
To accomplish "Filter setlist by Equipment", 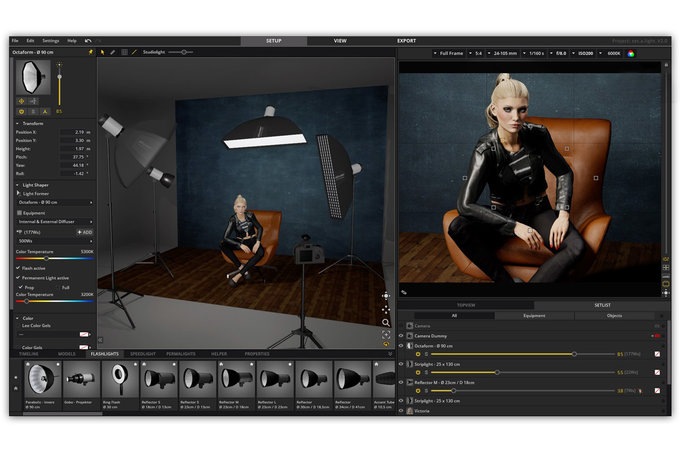I will point(534,316).
